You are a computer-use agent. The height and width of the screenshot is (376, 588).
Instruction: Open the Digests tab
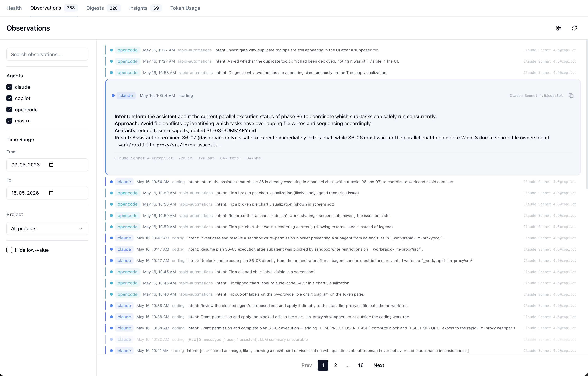pos(103,8)
